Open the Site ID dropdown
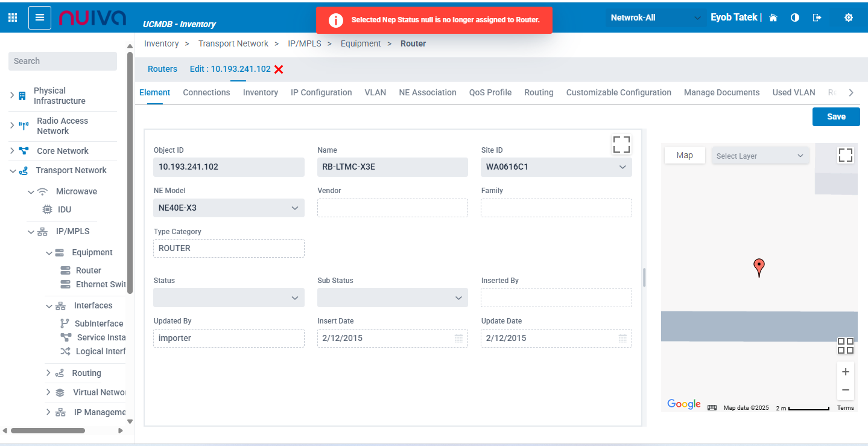Viewport: 868px width, 446px height. click(622, 167)
